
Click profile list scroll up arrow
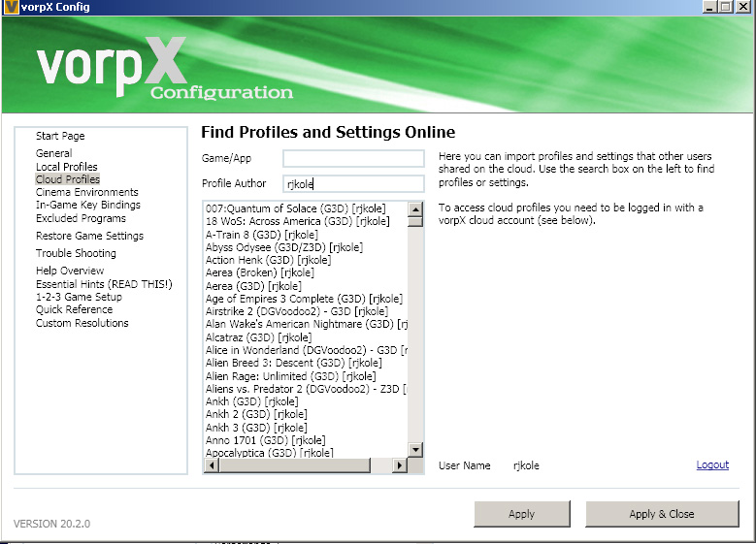pyautogui.click(x=415, y=209)
